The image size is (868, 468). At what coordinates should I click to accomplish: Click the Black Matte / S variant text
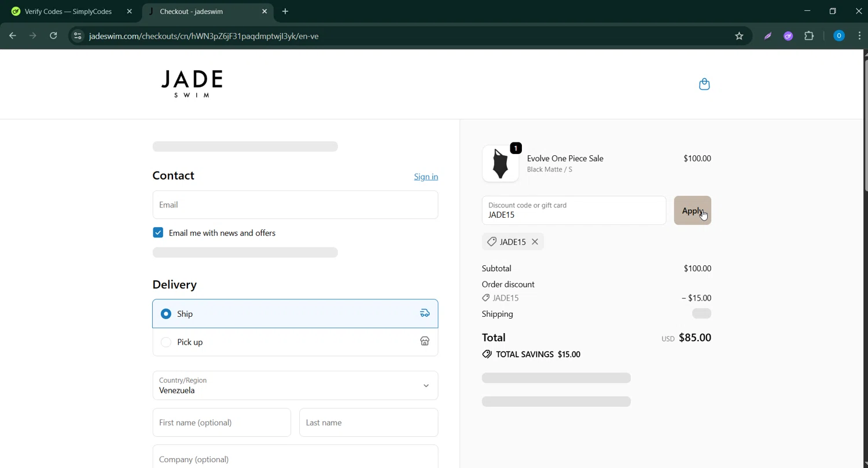(550, 170)
